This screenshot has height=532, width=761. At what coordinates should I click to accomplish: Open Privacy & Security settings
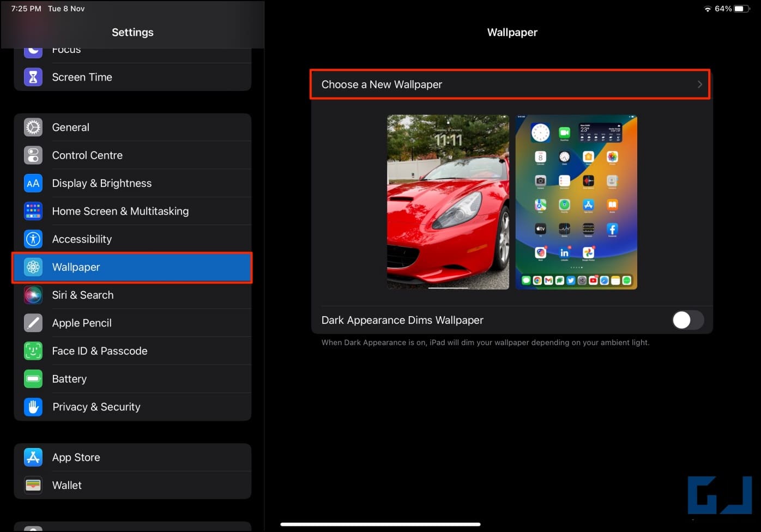(x=132, y=407)
